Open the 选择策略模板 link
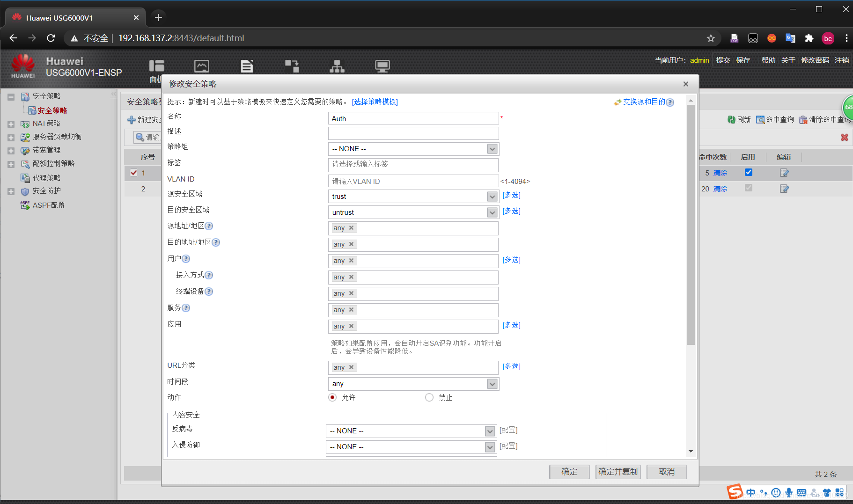Viewport: 853px width, 504px height. (x=375, y=102)
